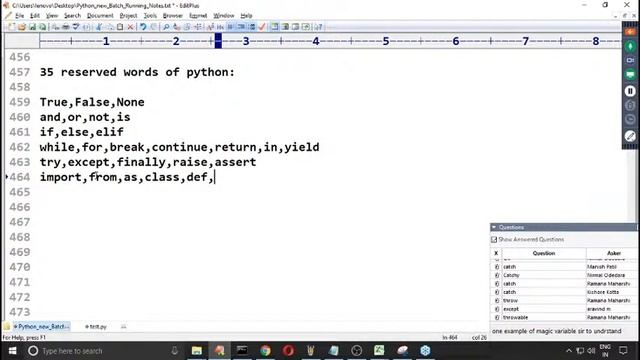640x360 pixels.
Task: Click the pen annotation icon in recording sidebar
Action: pos(630,136)
